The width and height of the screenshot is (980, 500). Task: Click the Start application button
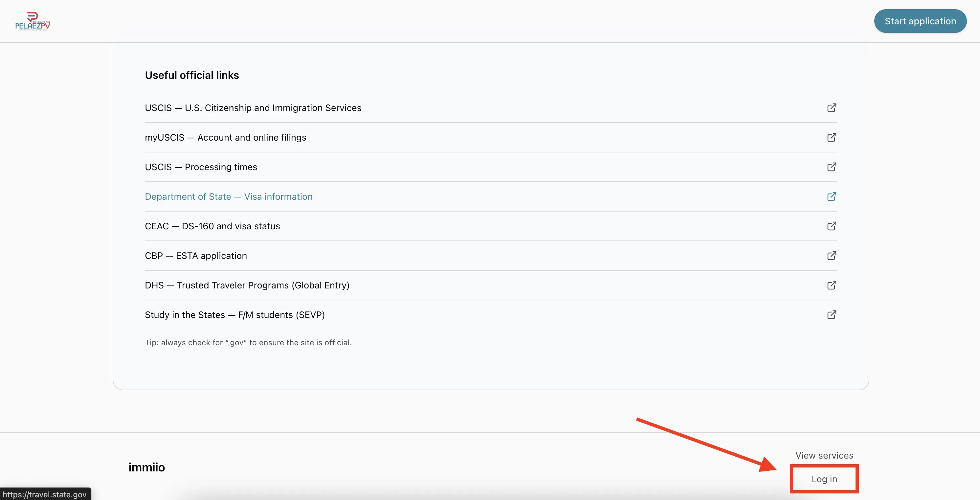921,21
